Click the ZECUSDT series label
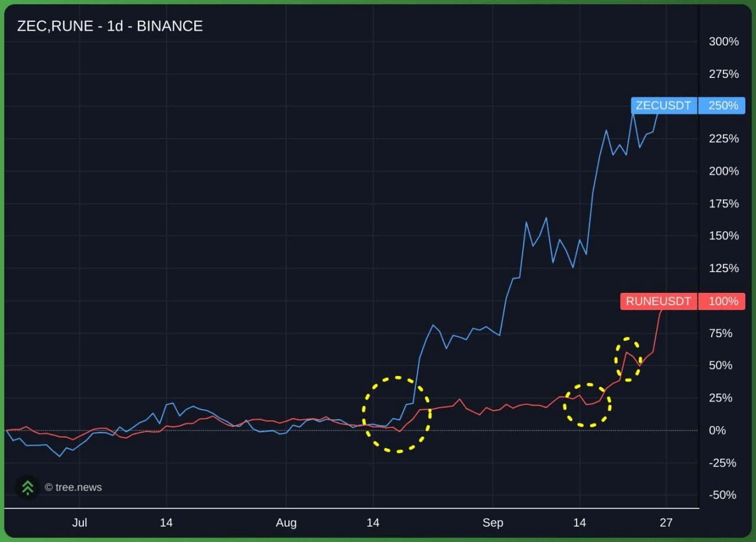Screen dimensions: 756x542 (663, 106)
